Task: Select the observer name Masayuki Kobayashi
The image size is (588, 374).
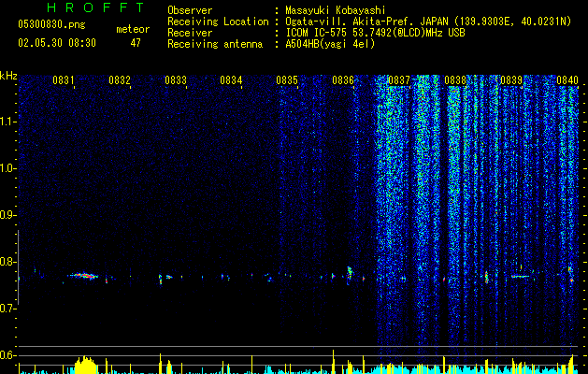Action: [336, 10]
